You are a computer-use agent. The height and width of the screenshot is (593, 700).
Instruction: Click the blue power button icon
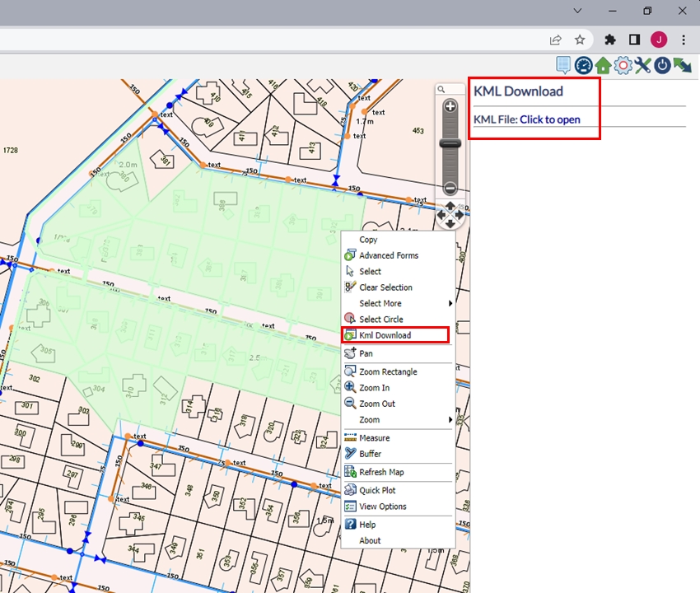pyautogui.click(x=662, y=65)
